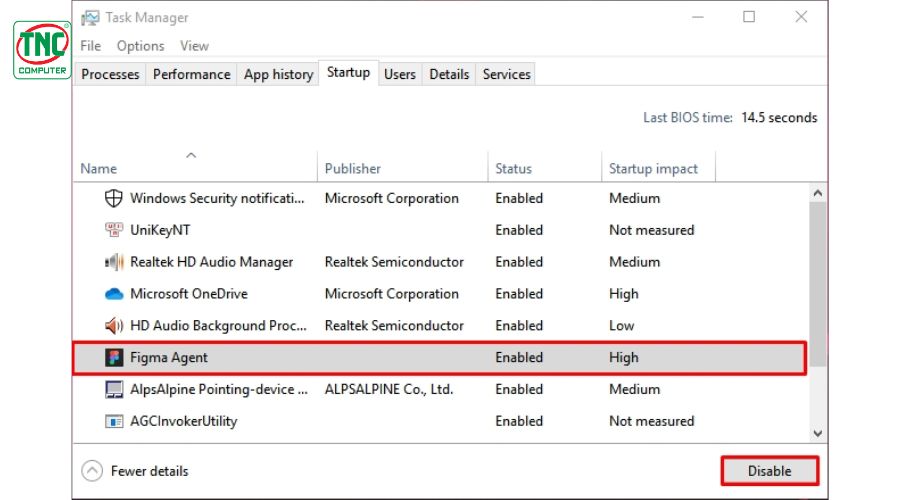Click the AlpsAlpine Pointing-device monitor icon
900x500 pixels.
tap(114, 389)
